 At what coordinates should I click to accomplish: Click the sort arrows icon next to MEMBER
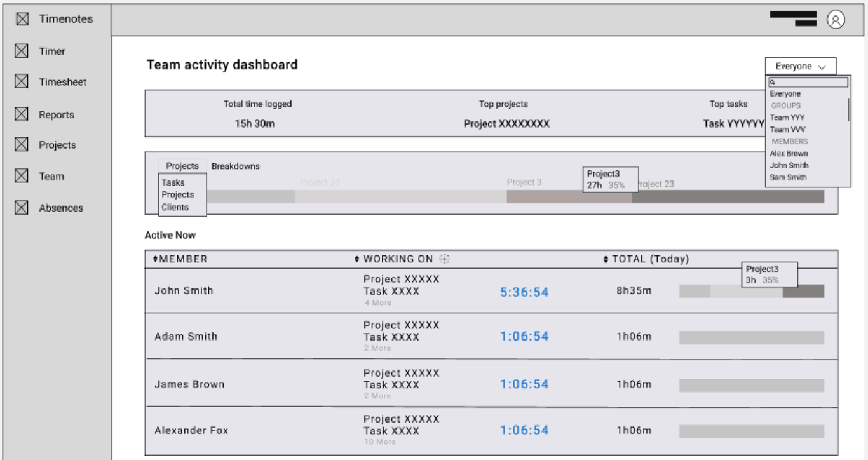[x=156, y=259]
